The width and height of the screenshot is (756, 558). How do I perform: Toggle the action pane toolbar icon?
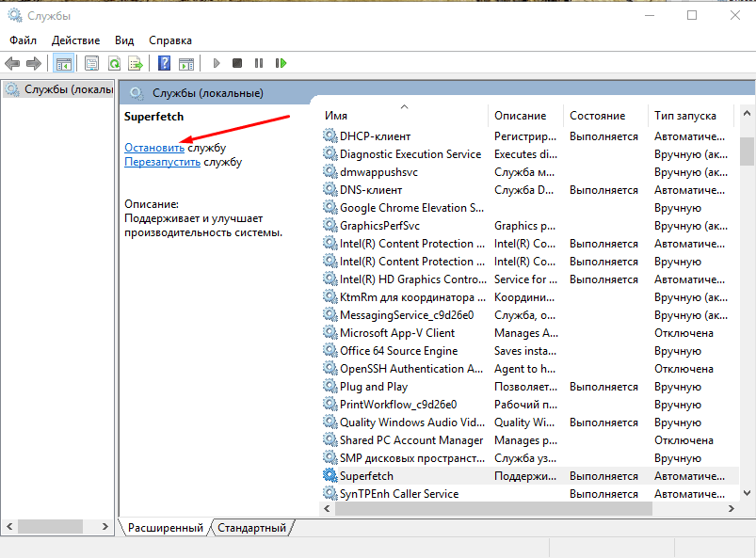pyautogui.click(x=186, y=63)
